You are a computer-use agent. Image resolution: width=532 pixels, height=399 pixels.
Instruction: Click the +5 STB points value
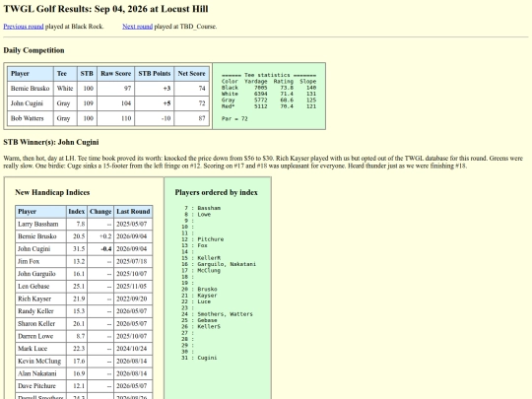166,103
